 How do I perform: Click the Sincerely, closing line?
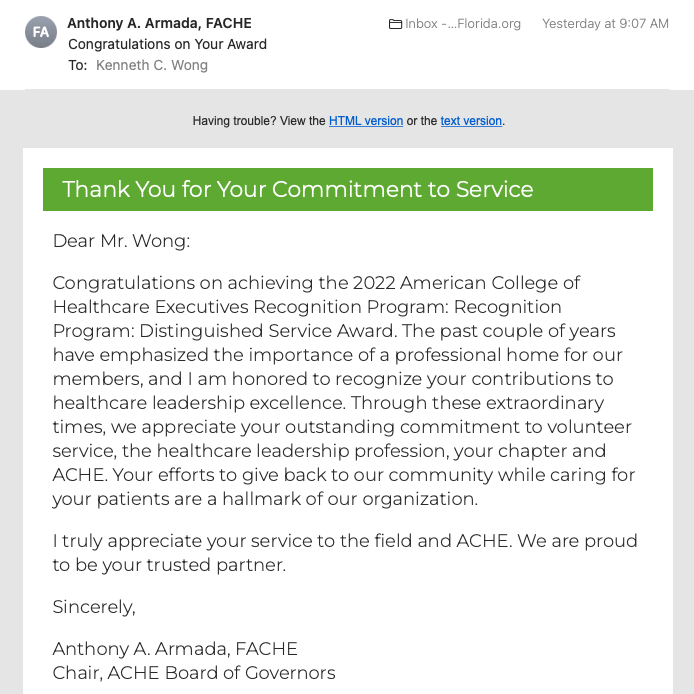[x=94, y=607]
